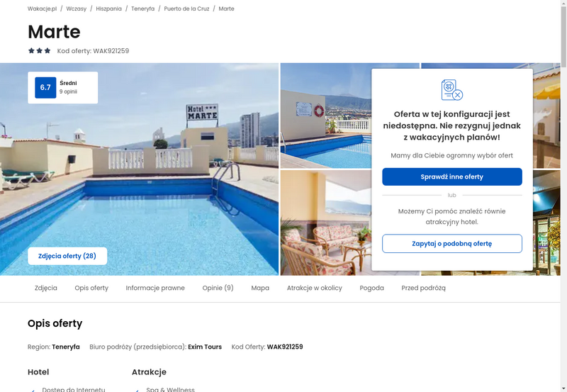Open the terrace lounge furniture photo
This screenshot has height=392, width=567.
(x=326, y=223)
